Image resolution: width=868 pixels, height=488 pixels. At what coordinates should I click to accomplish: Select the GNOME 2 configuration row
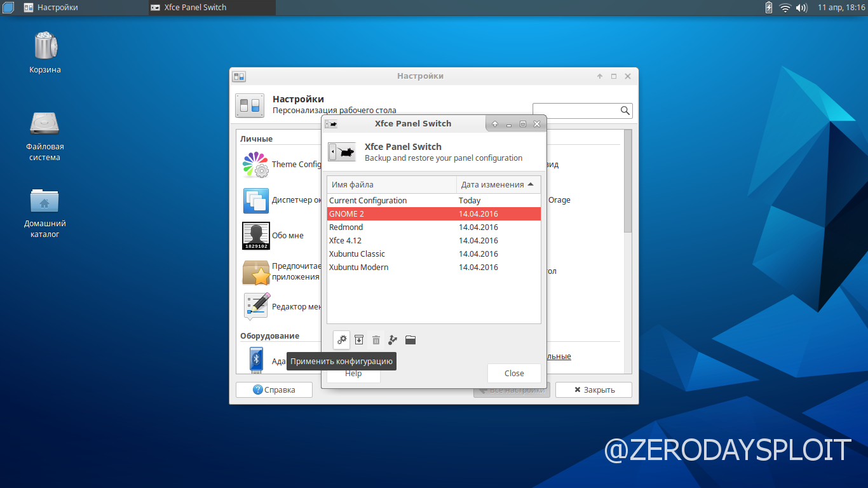[433, 214]
